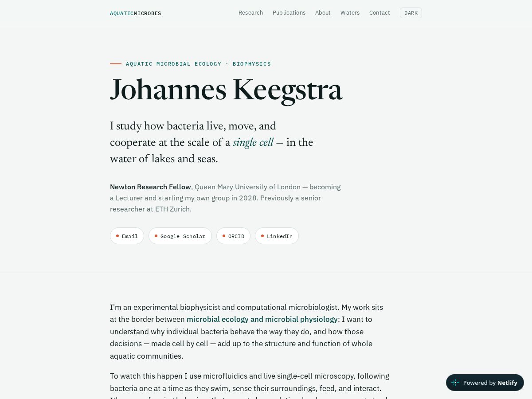The image size is (532, 399).
Task: Click the AQUATICMICROBES site logo
Action: coord(135,13)
